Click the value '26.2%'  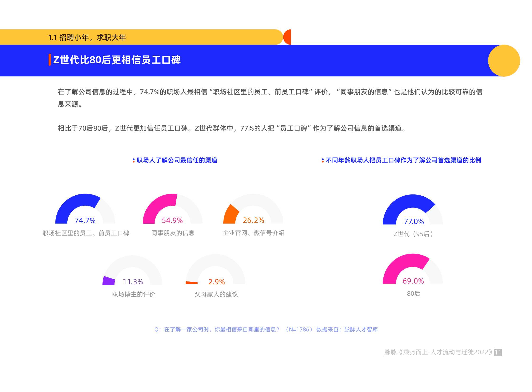click(253, 221)
